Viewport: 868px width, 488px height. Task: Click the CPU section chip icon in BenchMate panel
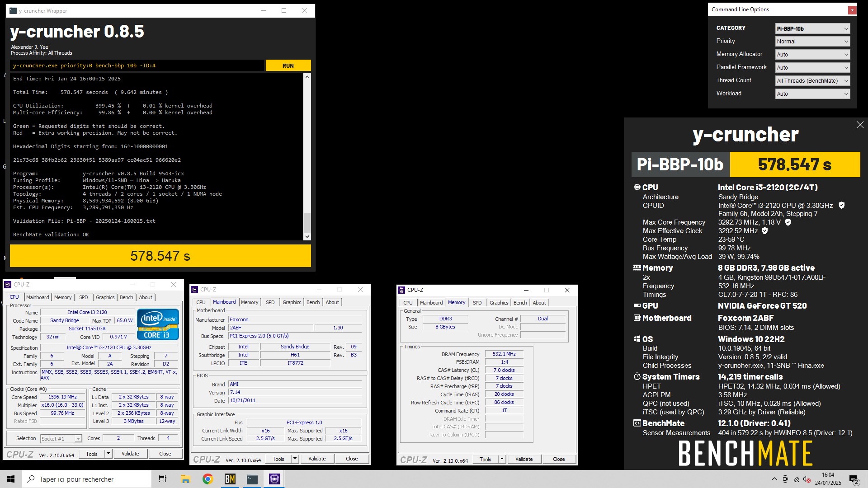coord(637,187)
